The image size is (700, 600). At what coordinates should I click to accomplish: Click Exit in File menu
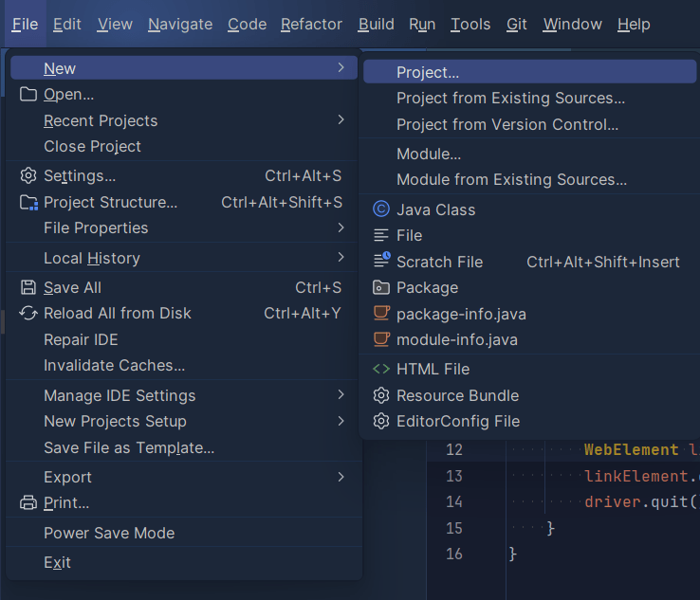[183, 562]
